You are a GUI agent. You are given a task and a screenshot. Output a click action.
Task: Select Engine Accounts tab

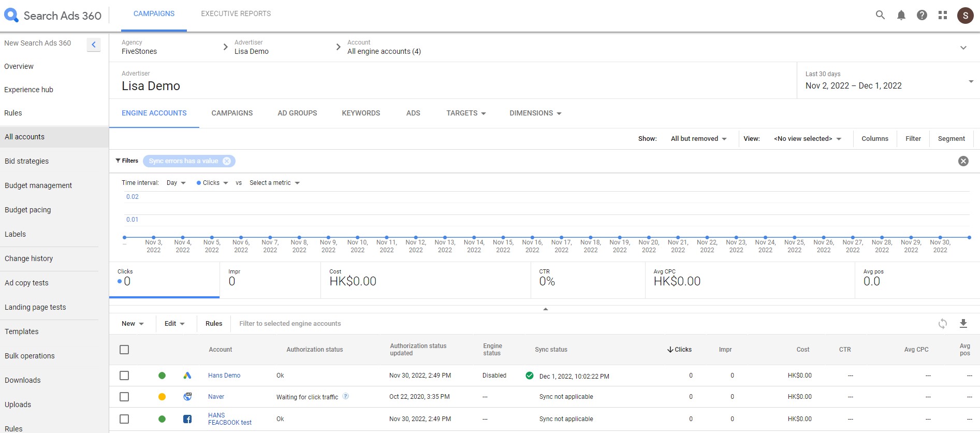coord(154,113)
